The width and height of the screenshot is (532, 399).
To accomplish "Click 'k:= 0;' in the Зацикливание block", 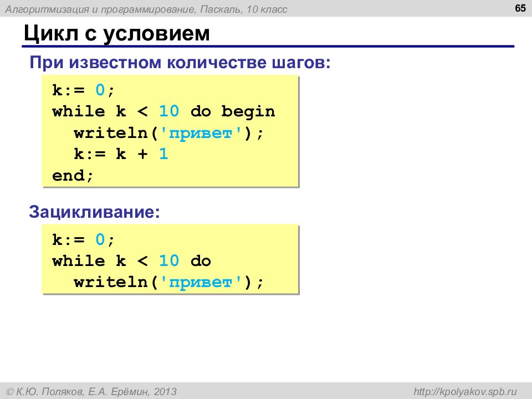I will click(x=84, y=240).
